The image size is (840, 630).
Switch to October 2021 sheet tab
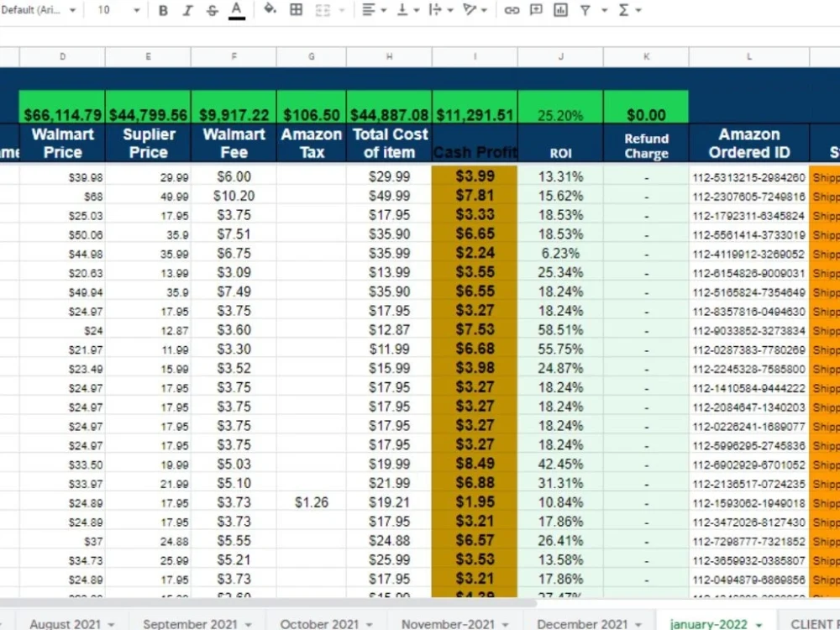pos(319,624)
